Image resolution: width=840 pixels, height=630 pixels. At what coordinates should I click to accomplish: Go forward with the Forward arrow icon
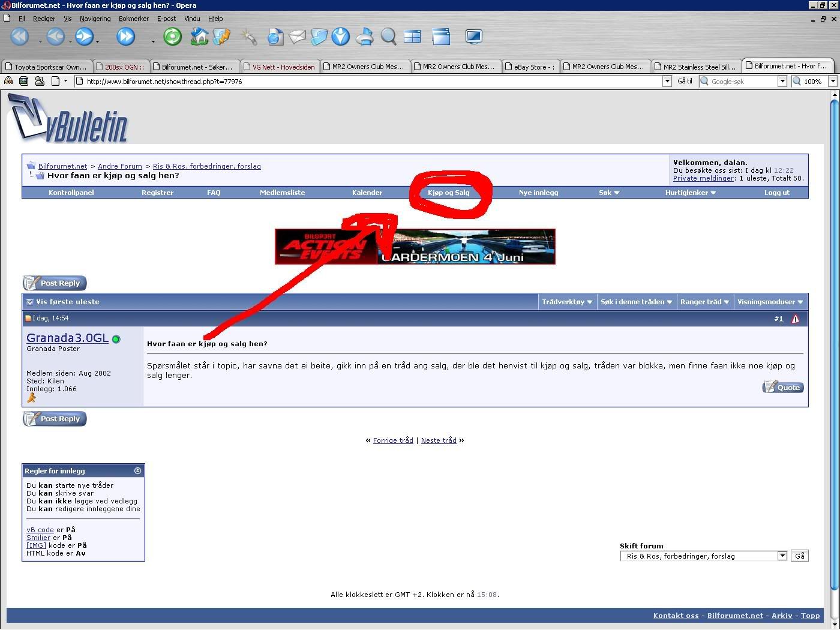click(85, 37)
